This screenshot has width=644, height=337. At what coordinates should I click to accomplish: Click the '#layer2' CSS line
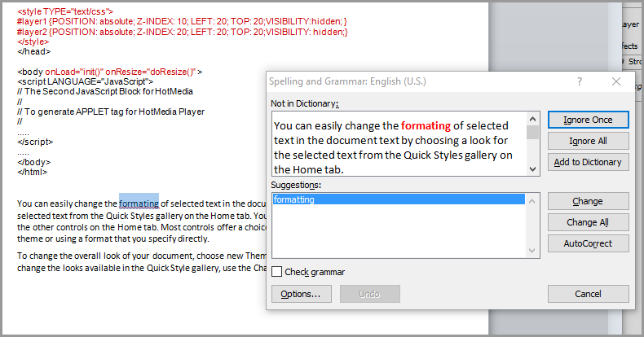coord(183,32)
